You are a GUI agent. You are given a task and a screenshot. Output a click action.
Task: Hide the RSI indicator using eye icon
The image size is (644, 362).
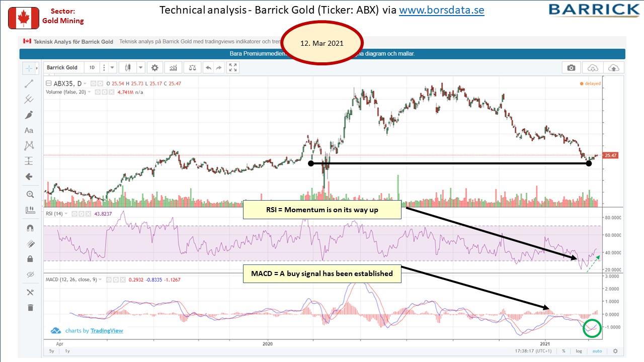(x=74, y=214)
